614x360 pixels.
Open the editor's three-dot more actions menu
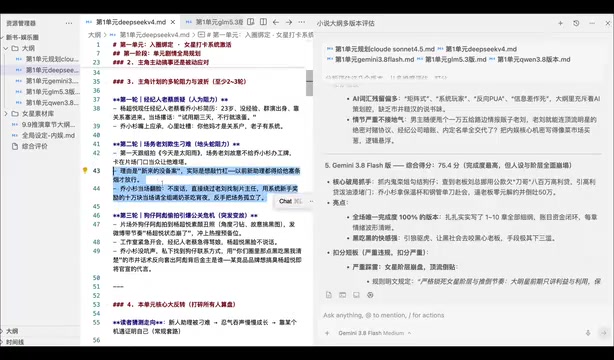(x=302, y=22)
